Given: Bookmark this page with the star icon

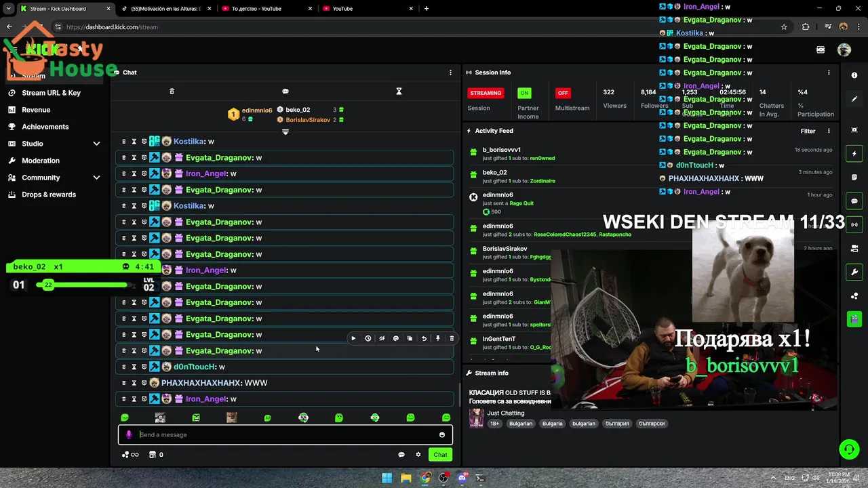Looking at the screenshot, I should pyautogui.click(x=784, y=27).
